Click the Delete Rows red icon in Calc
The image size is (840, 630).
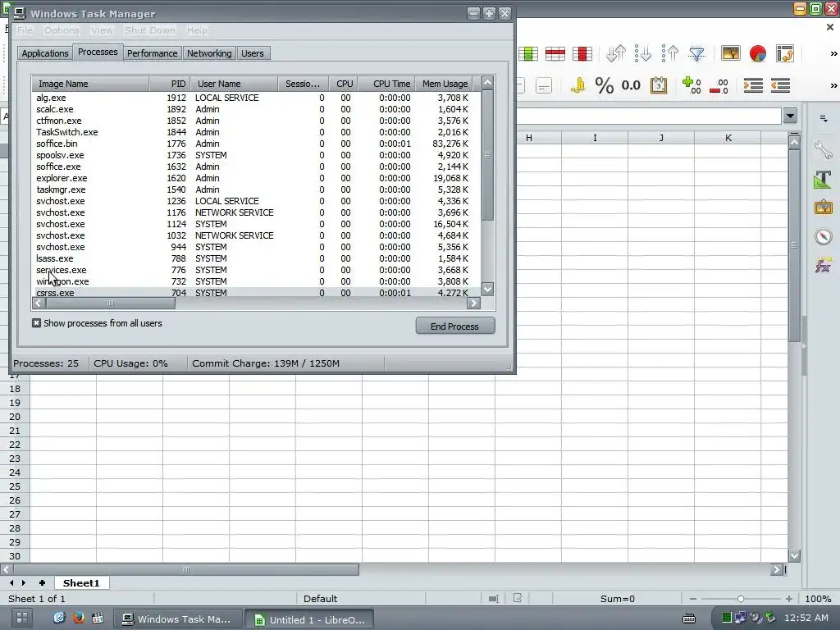[555, 53]
